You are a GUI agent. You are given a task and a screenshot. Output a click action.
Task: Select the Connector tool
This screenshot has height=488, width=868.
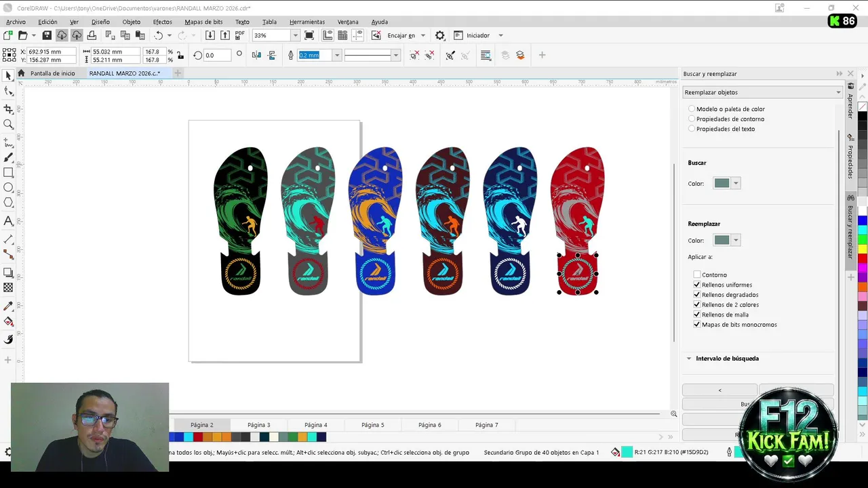[8, 254]
